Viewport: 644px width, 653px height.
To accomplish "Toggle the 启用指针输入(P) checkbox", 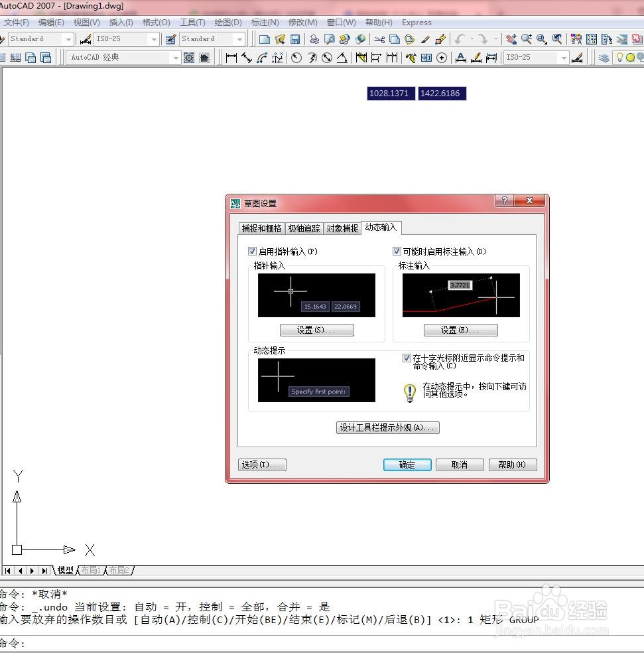I will coord(252,251).
